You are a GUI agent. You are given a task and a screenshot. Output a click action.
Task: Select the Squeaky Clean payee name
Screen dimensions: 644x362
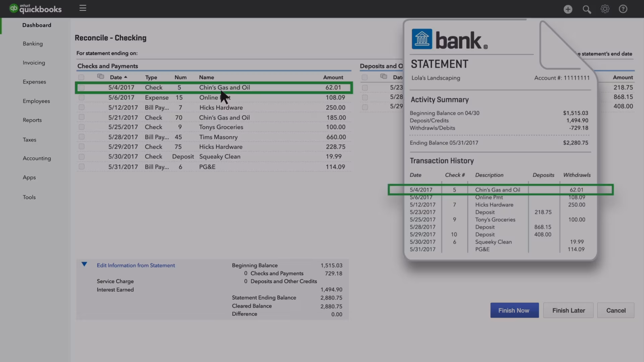tap(220, 157)
